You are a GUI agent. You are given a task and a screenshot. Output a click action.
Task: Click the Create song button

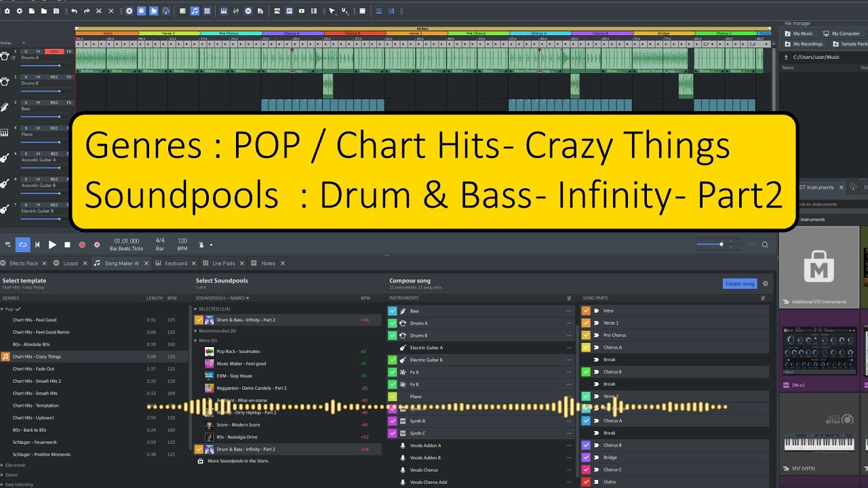pyautogui.click(x=740, y=284)
